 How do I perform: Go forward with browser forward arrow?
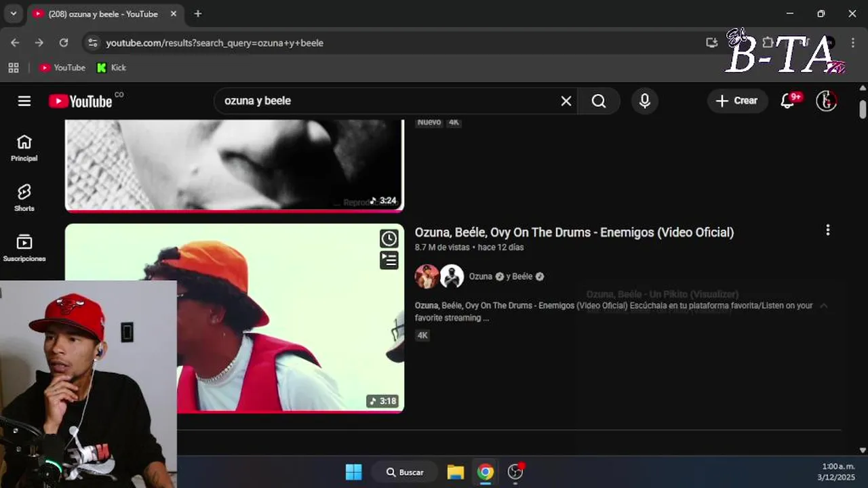pyautogui.click(x=39, y=43)
